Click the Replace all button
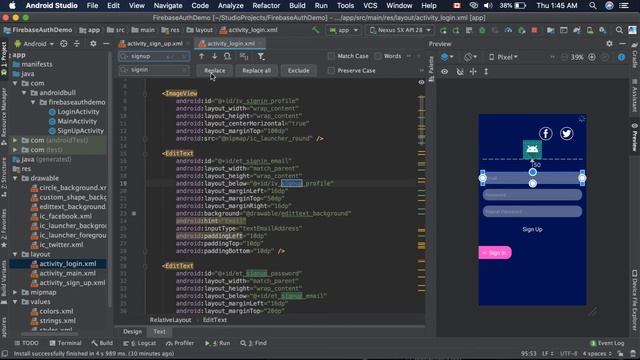The width and height of the screenshot is (640, 360). (256, 71)
